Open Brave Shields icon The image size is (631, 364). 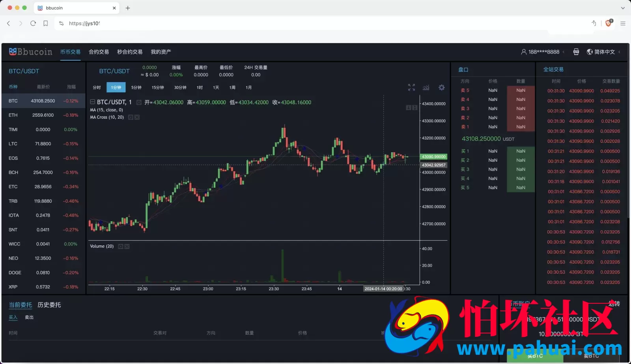[x=609, y=23]
